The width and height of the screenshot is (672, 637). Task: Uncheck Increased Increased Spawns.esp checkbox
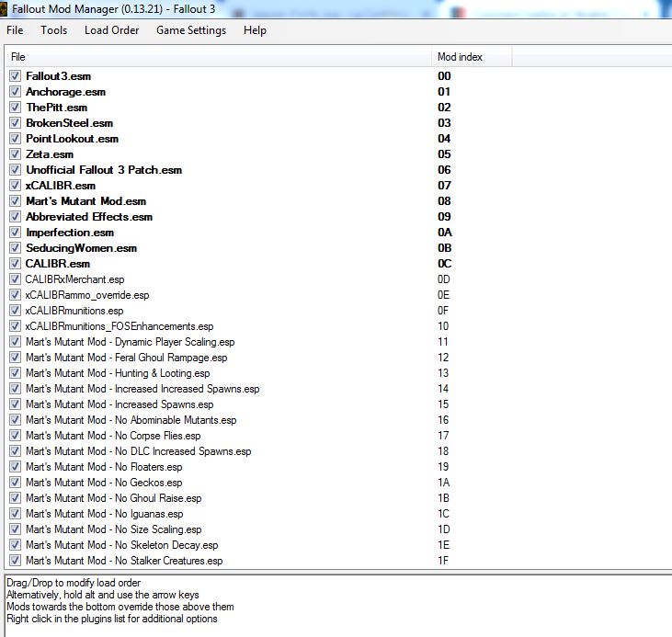[15, 389]
